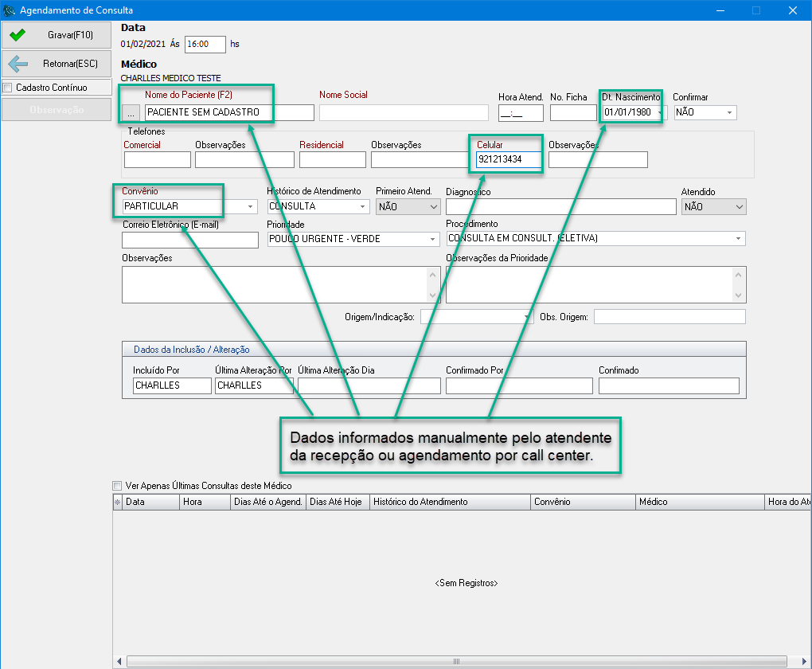
Task: Click the Hora Atend. field
Action: coord(521,113)
